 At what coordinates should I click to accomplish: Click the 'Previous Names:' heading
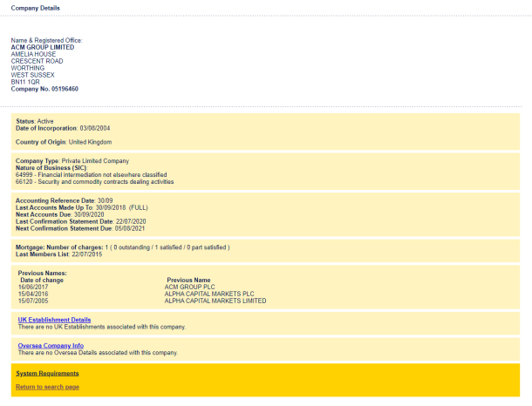[x=43, y=273]
